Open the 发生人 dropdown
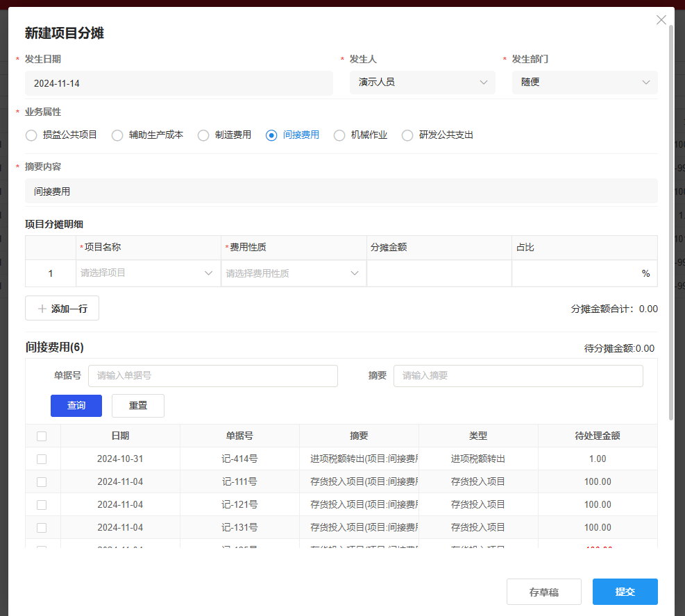The height and width of the screenshot is (616, 685). tap(483, 82)
